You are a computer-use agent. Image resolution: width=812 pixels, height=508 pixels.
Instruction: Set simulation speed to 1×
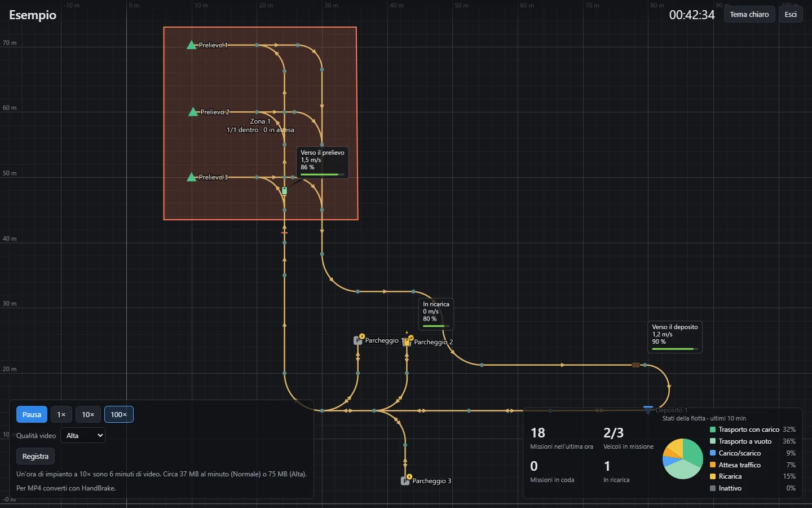click(61, 414)
